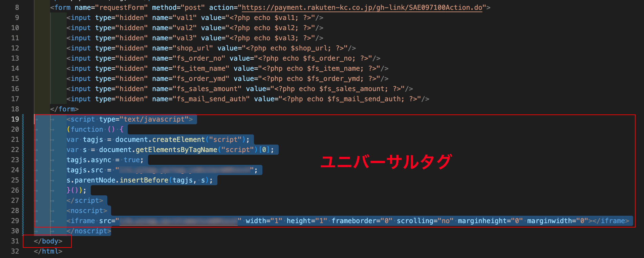Click line number 8 in the gutter

tap(17, 7)
